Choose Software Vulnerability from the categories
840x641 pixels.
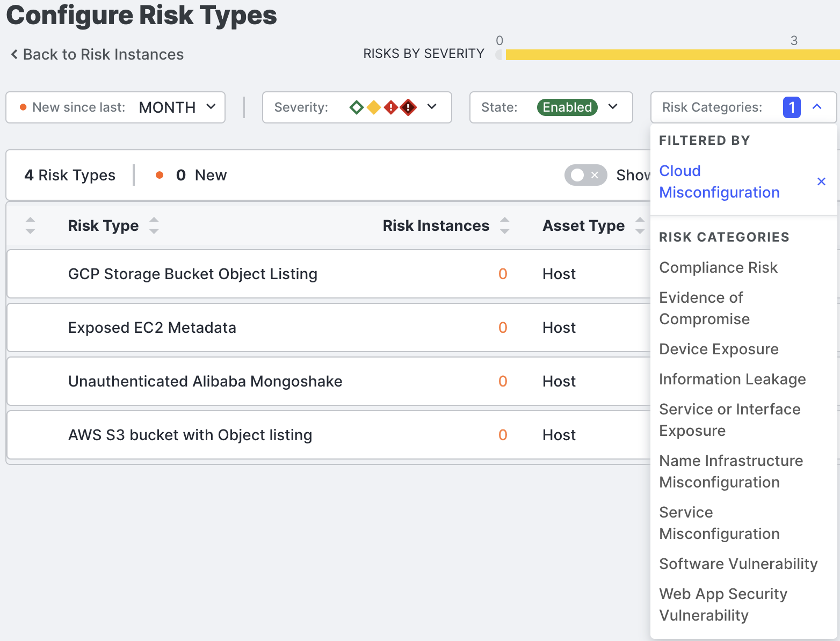pos(738,564)
